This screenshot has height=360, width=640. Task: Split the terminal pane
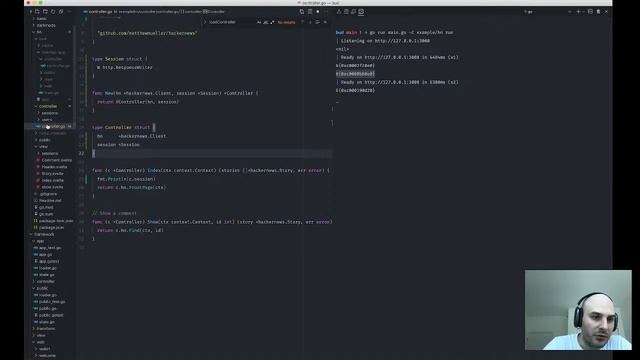coord(590,12)
